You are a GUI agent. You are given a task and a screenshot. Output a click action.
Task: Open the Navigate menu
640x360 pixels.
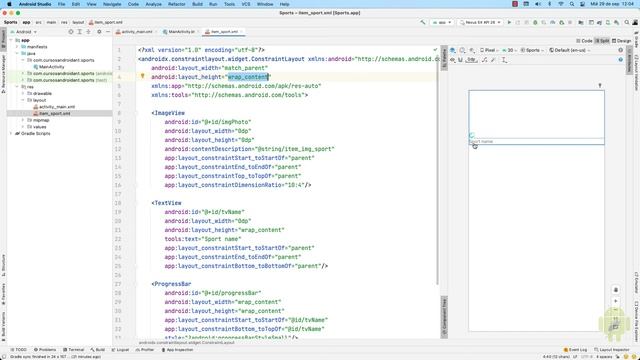pos(112,4)
